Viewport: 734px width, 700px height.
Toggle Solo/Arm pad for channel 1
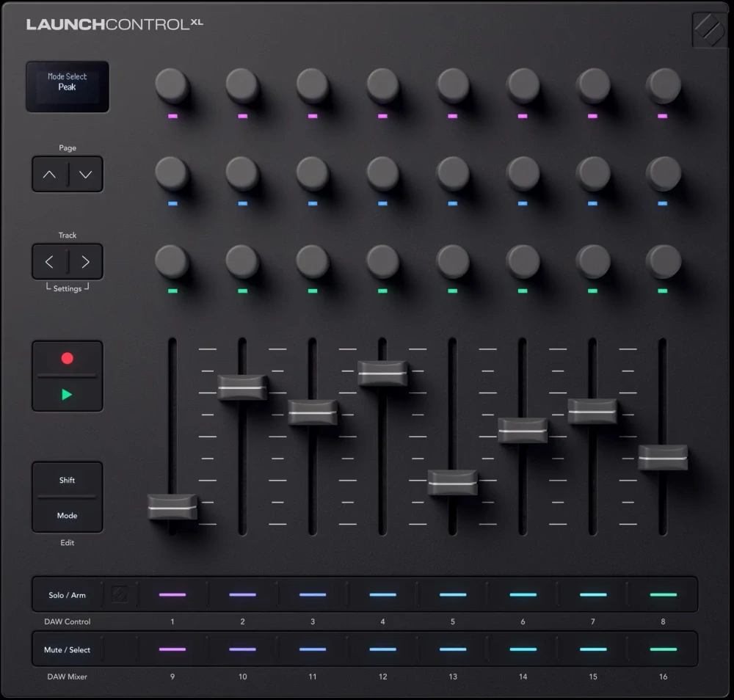click(172, 594)
